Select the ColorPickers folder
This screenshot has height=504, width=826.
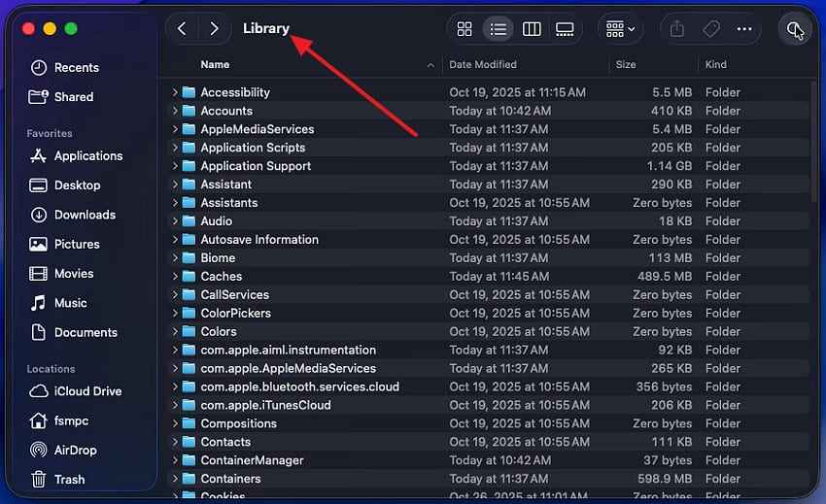click(489, 314)
